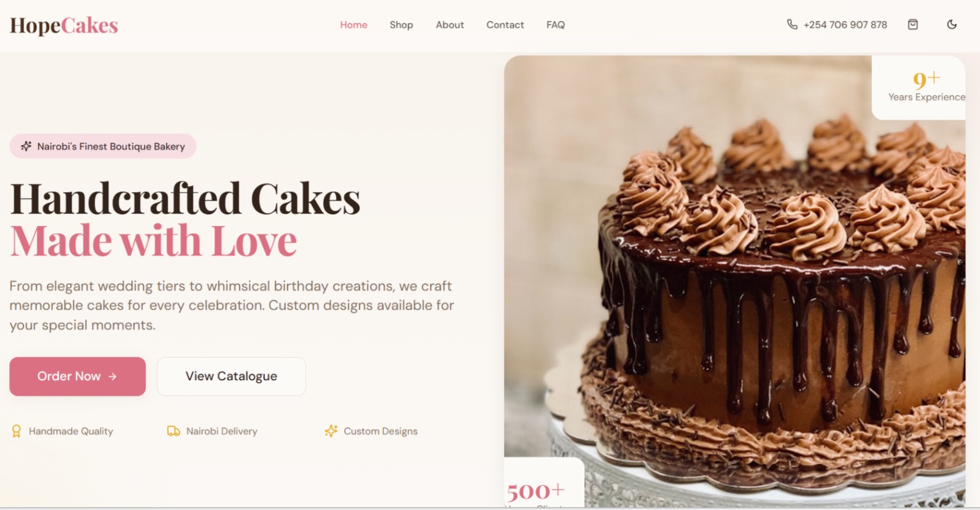Open View Catalogue button
Screen dimensions: 980x510
tap(232, 377)
